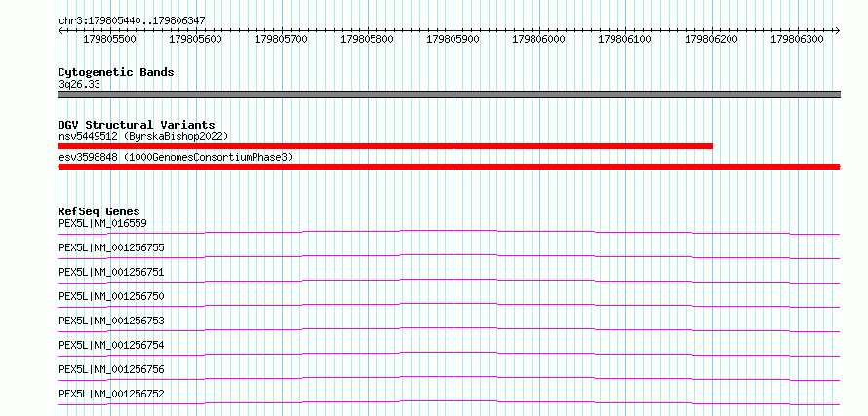
Task: Select the magenta intron line of NM_001256751
Action: point(449,280)
